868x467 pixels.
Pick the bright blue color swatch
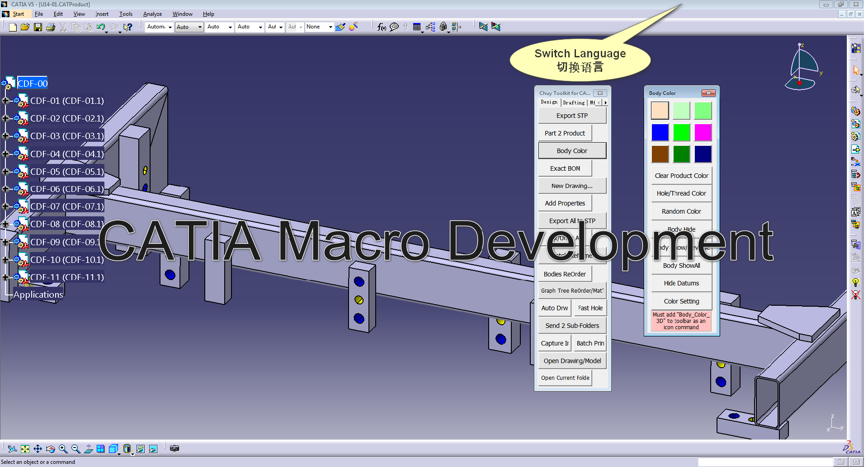click(660, 132)
